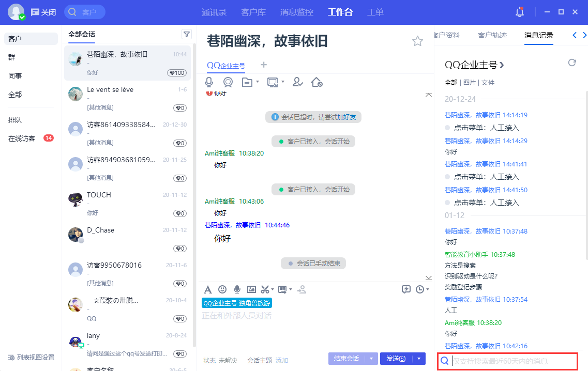Open conversation with 访客861409338584

point(128,134)
